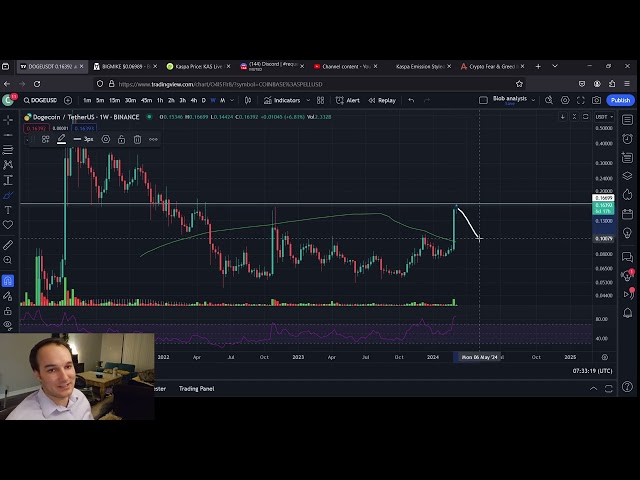Screen dimensions: 640x480
Task: Click the Publish button
Action: coord(620,100)
